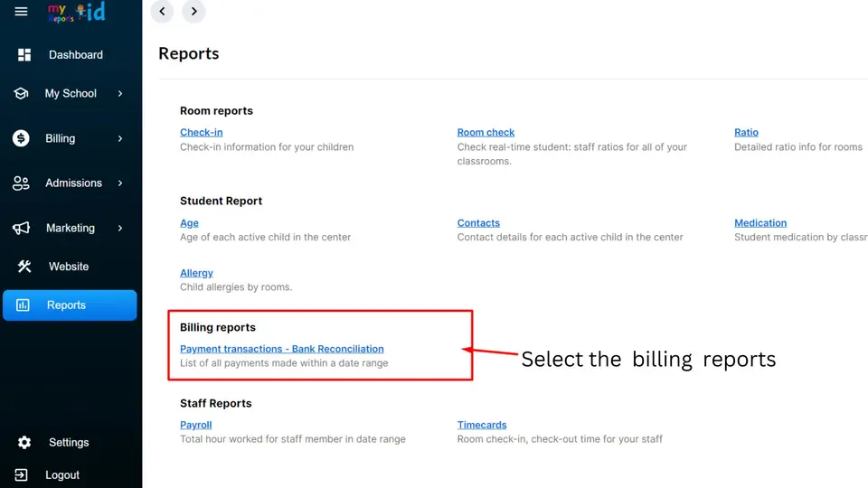
Task: Click the MyKid logo
Action: tap(76, 12)
